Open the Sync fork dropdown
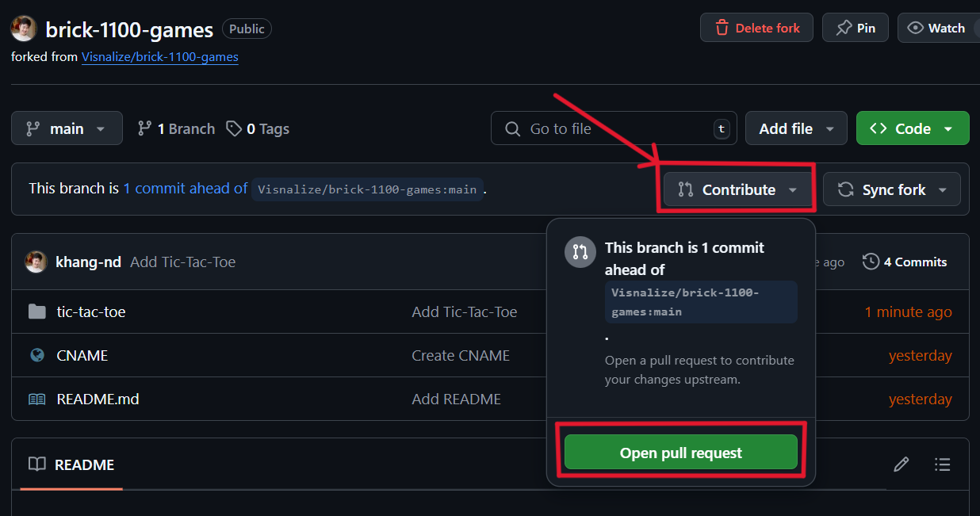 point(891,189)
